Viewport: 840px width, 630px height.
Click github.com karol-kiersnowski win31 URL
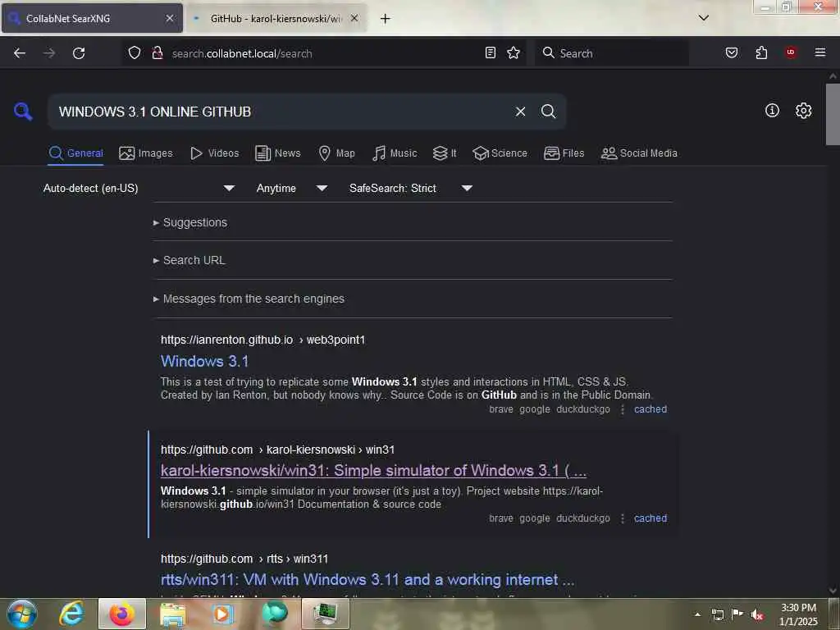277,450
